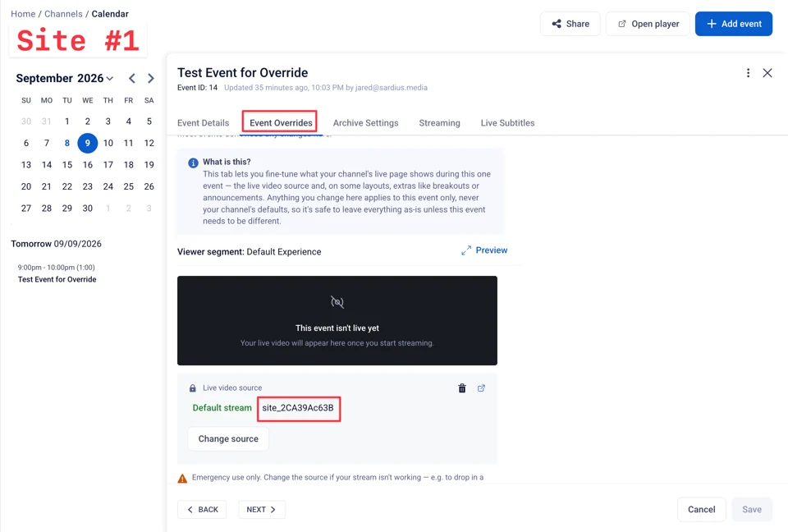The image size is (788, 532).
Task: Open Channels in the breadcrumb
Action: pyautogui.click(x=63, y=14)
